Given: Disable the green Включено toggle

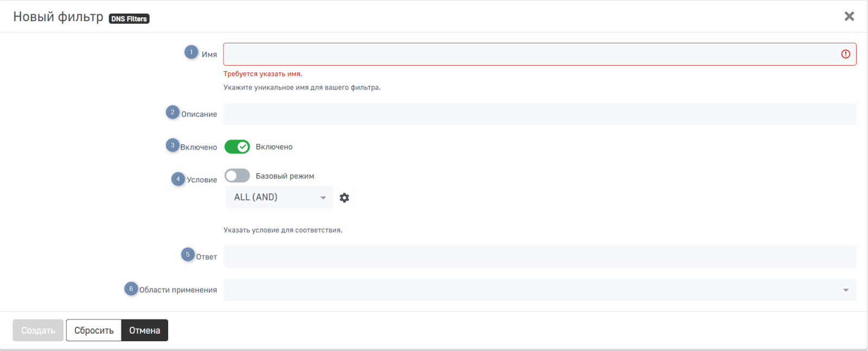Looking at the screenshot, I should coord(237,147).
